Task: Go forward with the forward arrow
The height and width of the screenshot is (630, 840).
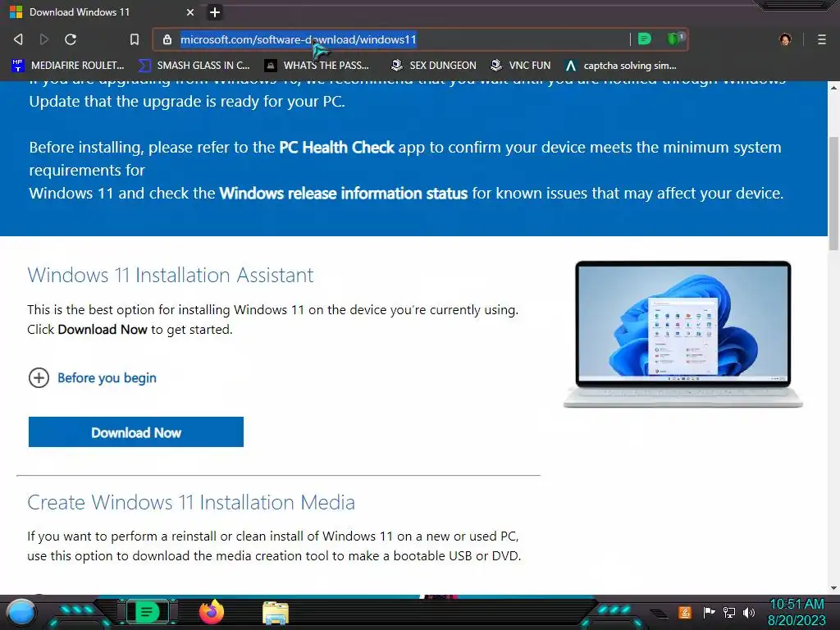Action: click(x=44, y=39)
